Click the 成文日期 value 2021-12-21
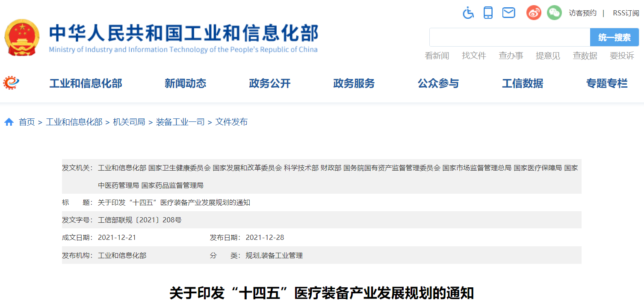The width and height of the screenshot is (644, 304). click(x=117, y=238)
